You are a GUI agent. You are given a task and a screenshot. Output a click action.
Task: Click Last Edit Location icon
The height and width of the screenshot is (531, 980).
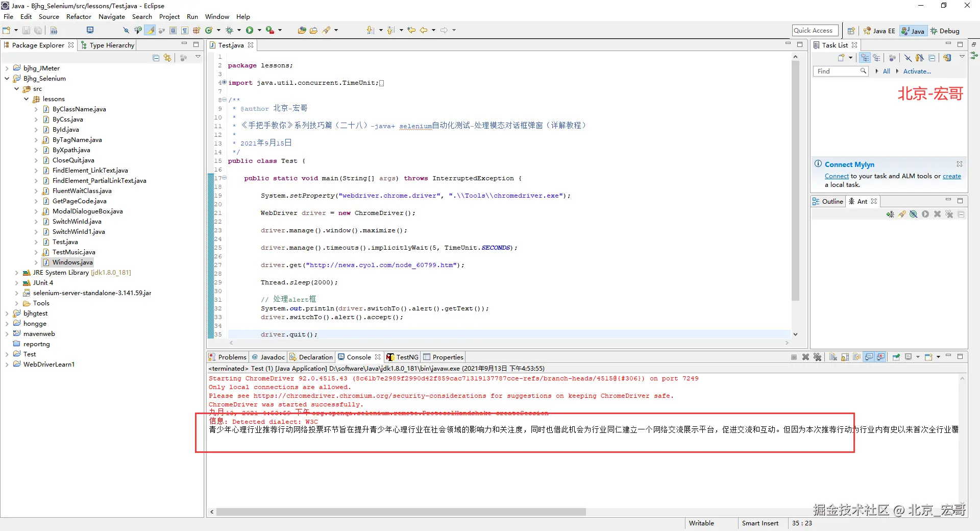(x=411, y=31)
